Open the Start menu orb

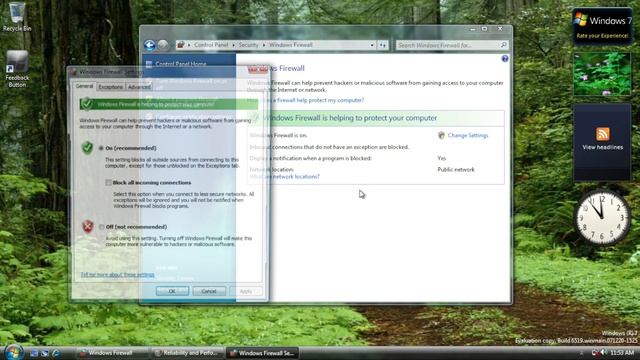[x=13, y=352]
